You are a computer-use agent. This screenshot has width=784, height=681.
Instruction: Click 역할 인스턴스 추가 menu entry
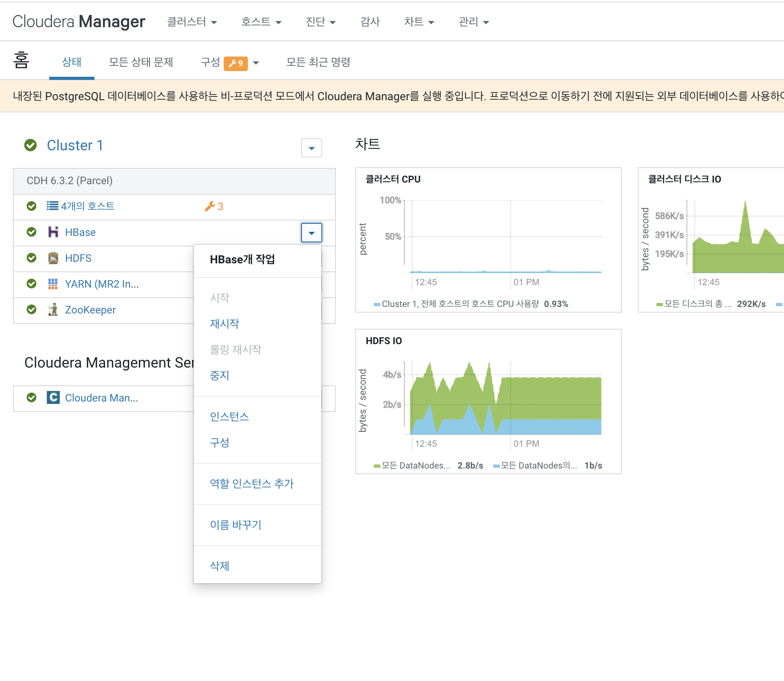point(252,483)
